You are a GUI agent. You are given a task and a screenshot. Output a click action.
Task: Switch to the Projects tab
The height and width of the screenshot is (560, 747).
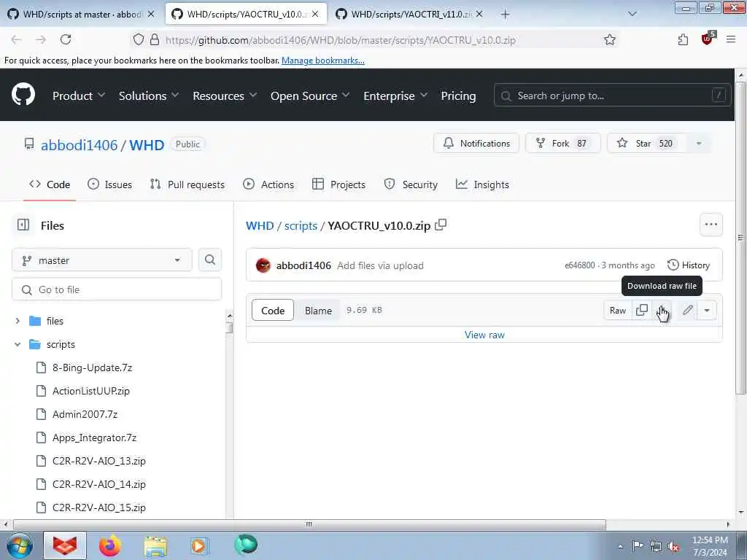click(338, 184)
